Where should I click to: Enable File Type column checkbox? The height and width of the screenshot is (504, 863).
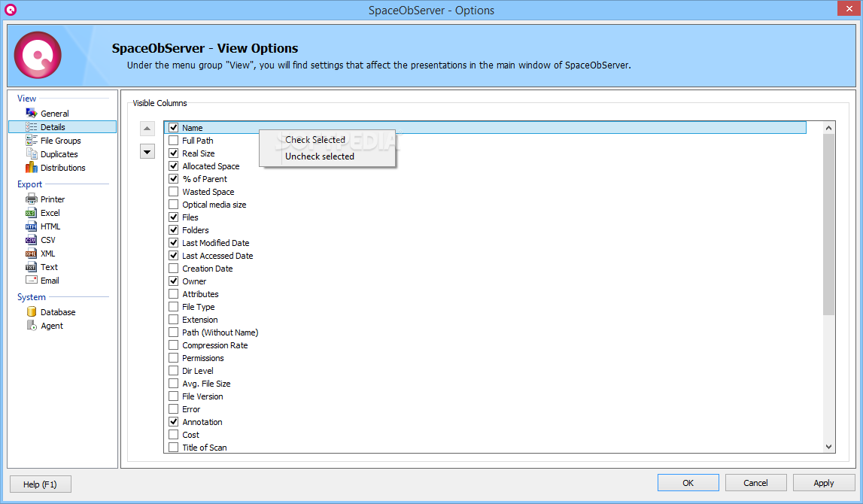173,306
